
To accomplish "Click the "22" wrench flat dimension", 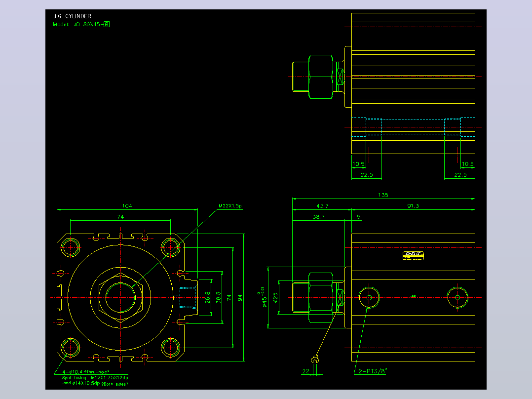I will pos(305,371).
